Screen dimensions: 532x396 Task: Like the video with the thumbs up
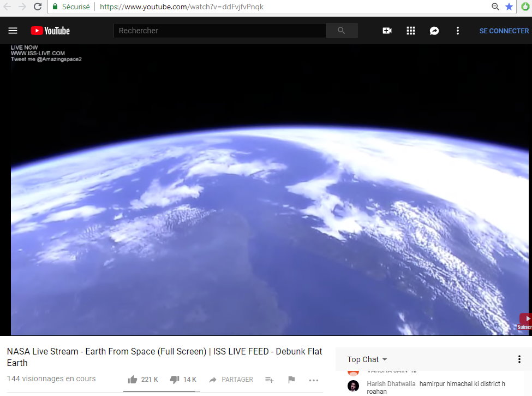coord(133,380)
